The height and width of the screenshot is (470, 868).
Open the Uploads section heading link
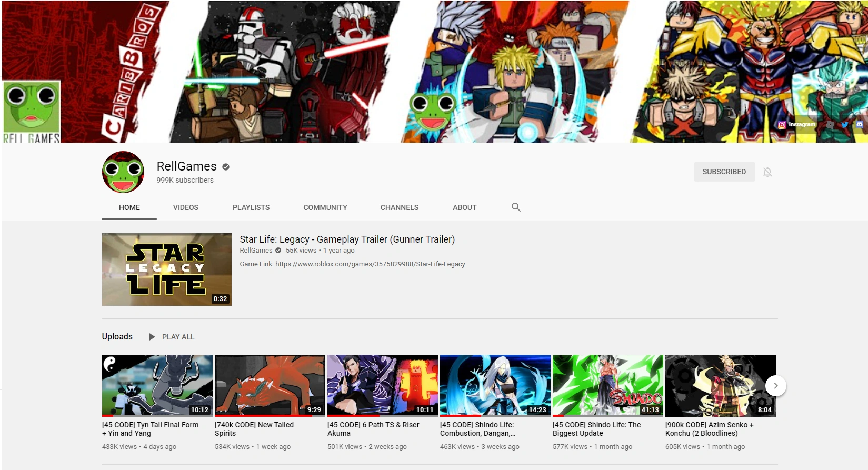[x=117, y=337]
